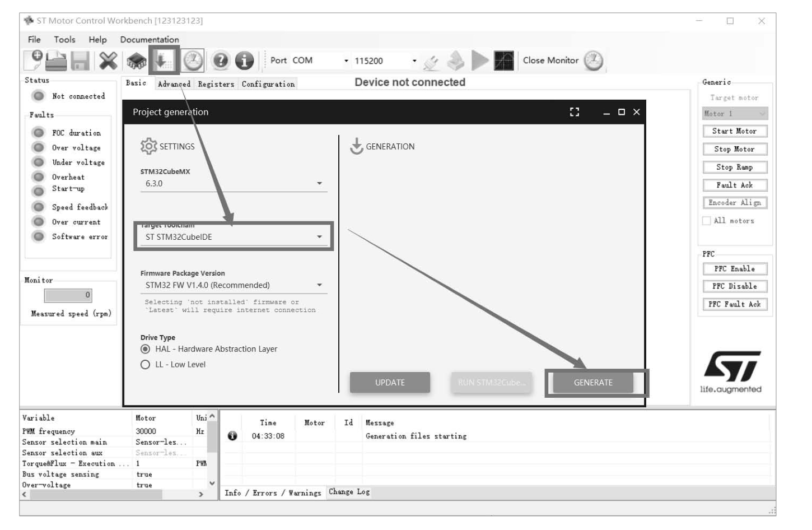812x530 pixels.
Task: Click the Over current fault indicator
Action: click(x=39, y=222)
